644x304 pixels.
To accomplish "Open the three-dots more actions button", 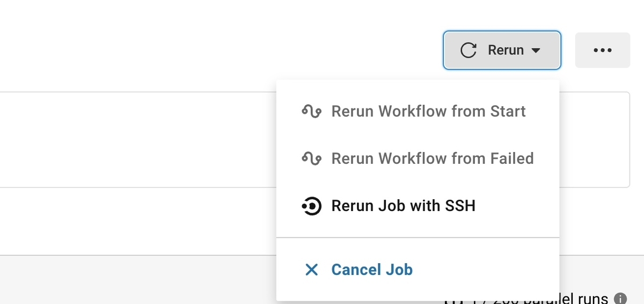I will [602, 50].
